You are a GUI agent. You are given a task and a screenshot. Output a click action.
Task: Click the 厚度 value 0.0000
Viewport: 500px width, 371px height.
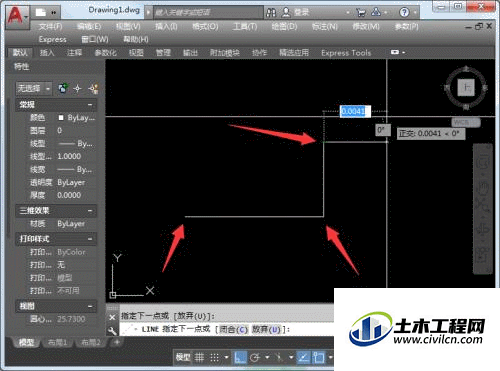coord(69,195)
